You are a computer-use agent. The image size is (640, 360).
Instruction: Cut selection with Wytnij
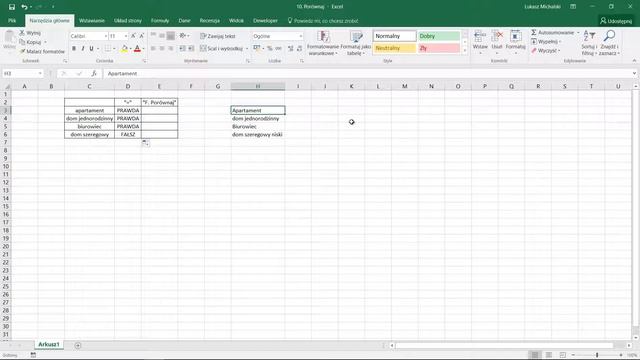(30, 33)
